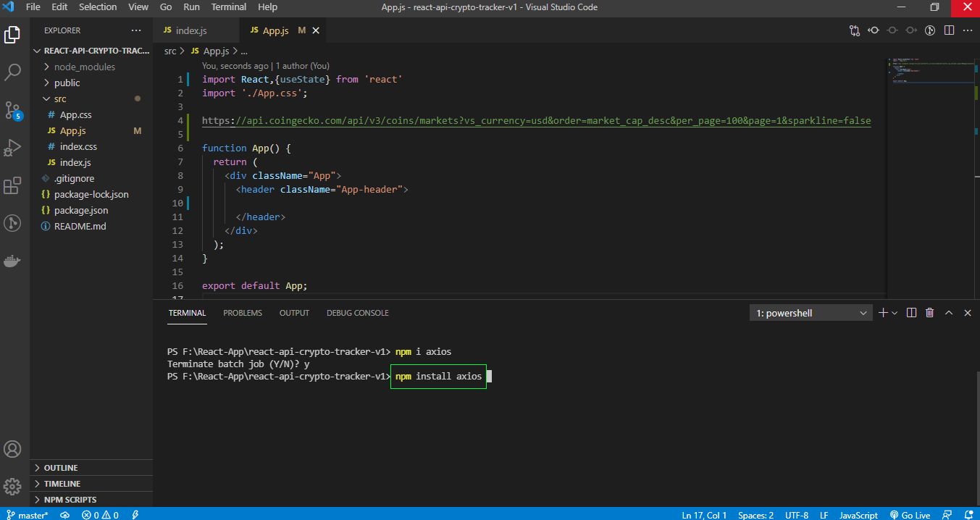Open the Docker view in activity bar

[x=12, y=261]
